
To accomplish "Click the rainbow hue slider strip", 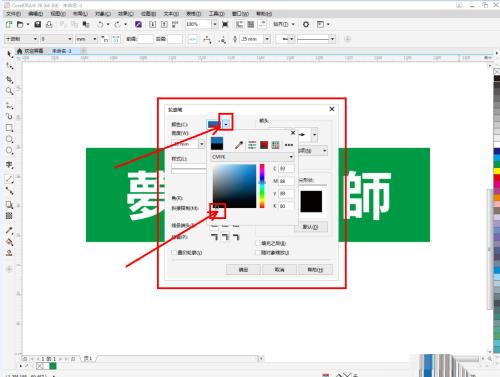I will [262, 186].
